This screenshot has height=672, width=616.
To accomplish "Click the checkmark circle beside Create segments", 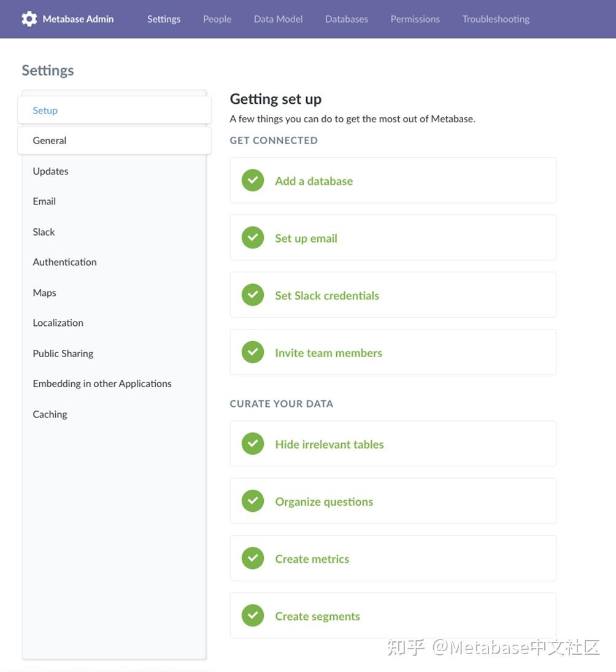I will (253, 616).
